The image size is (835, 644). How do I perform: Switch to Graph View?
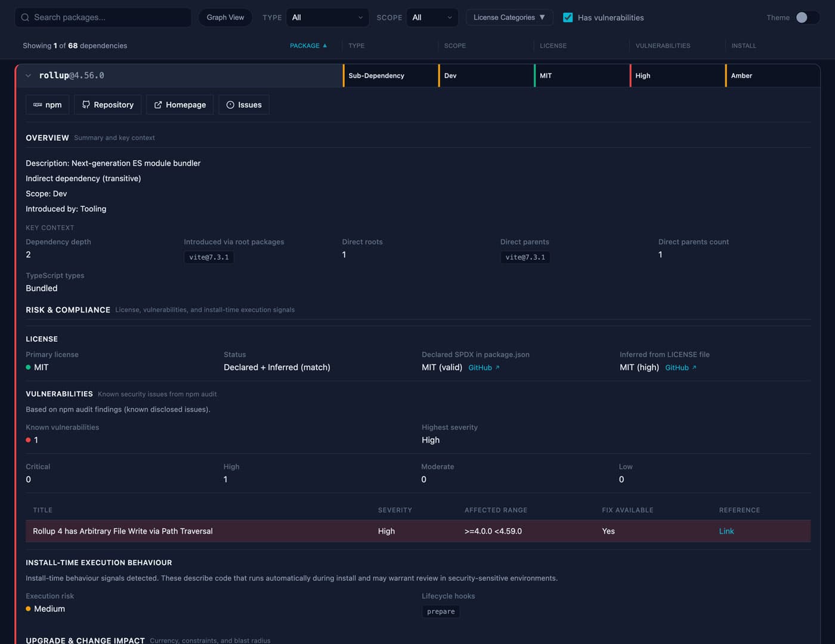[225, 17]
